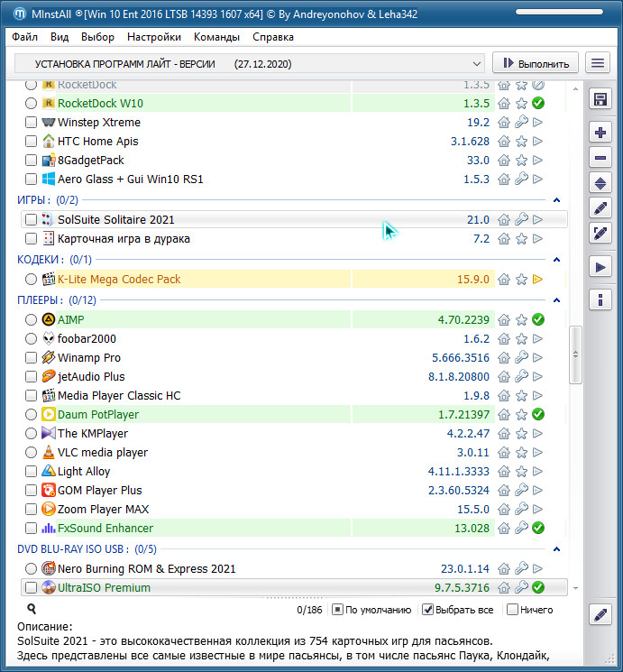The height and width of the screenshot is (672, 623).
Task: Toggle the 'Выбрать все' checkbox
Action: pos(427,610)
